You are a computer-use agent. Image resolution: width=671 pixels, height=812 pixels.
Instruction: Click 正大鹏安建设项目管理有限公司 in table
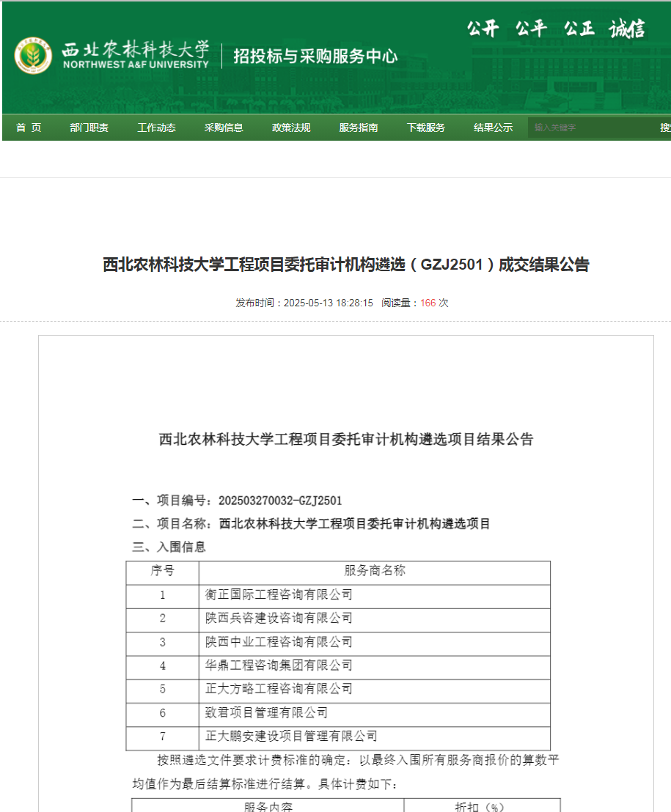coord(291,736)
